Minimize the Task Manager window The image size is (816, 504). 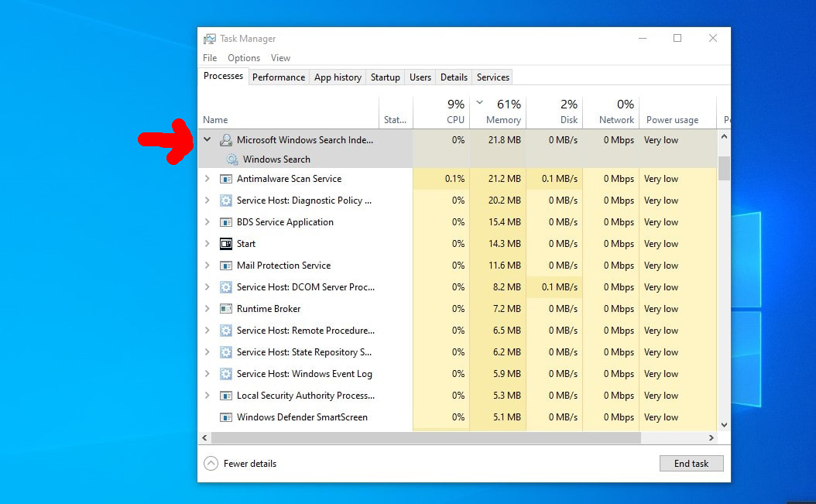(643, 38)
